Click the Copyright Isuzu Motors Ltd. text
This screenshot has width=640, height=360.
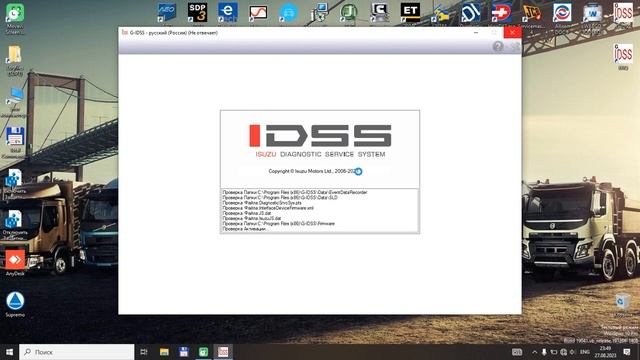point(313,171)
